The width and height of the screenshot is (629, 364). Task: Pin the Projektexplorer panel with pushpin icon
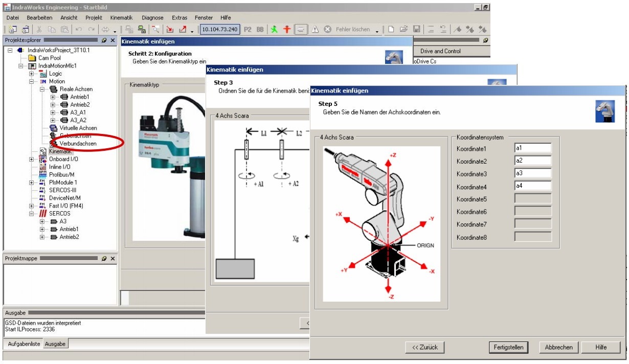pyautogui.click(x=104, y=40)
